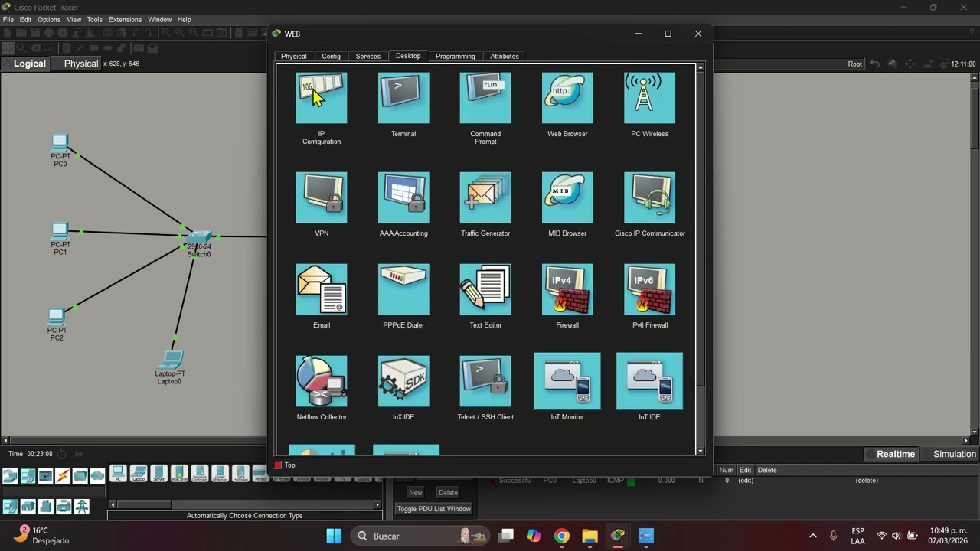Pick the Printer device from the palette
980x551 pixels.
pos(261,474)
